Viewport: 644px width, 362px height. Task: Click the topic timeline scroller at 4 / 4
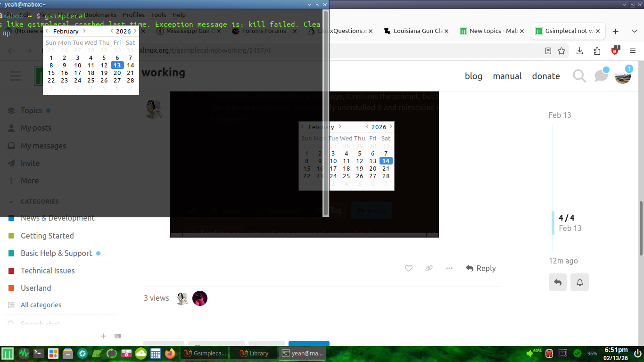coord(553,223)
